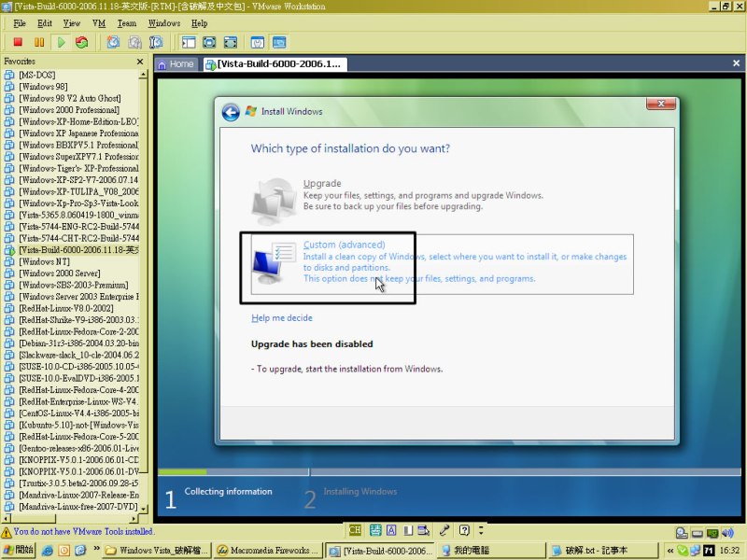This screenshot has height=560, width=747.
Task: Select [Windows 98] in Favorites
Action: pyautogui.click(x=43, y=87)
